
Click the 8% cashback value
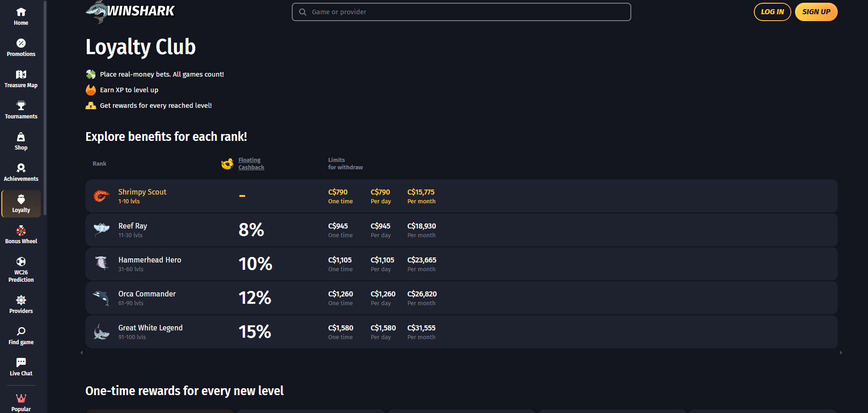pos(251,230)
